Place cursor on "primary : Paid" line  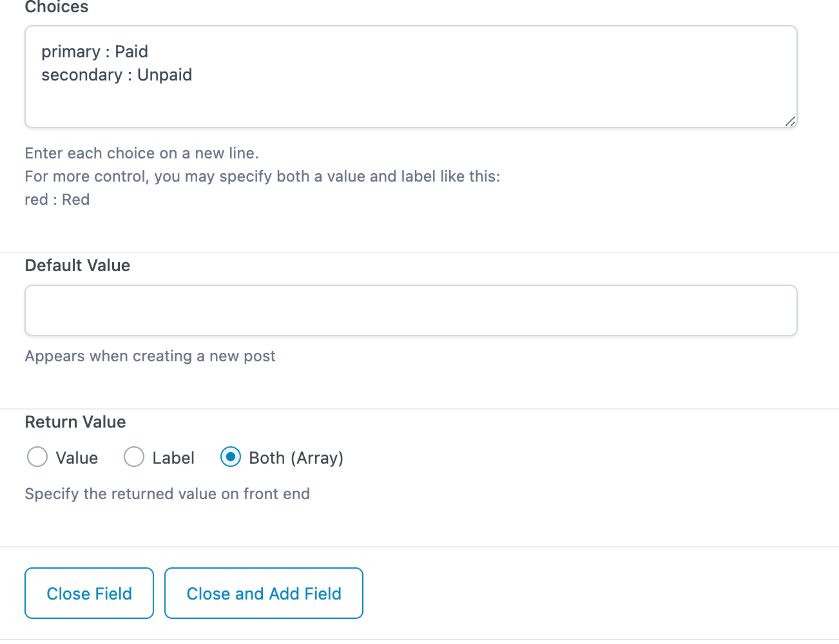[95, 52]
